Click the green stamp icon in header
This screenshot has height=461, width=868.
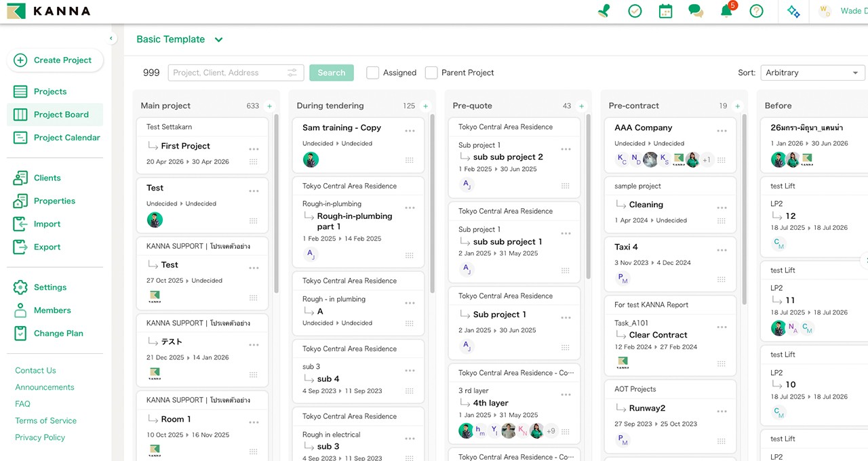604,11
